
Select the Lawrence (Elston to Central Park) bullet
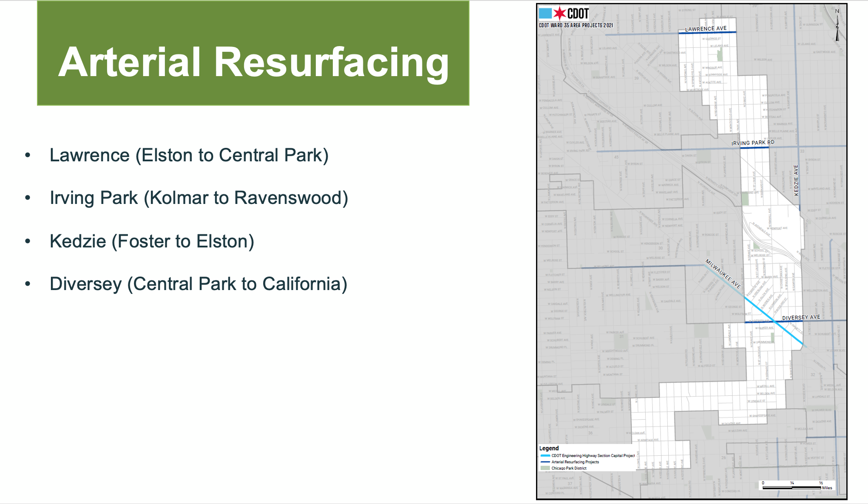(189, 155)
